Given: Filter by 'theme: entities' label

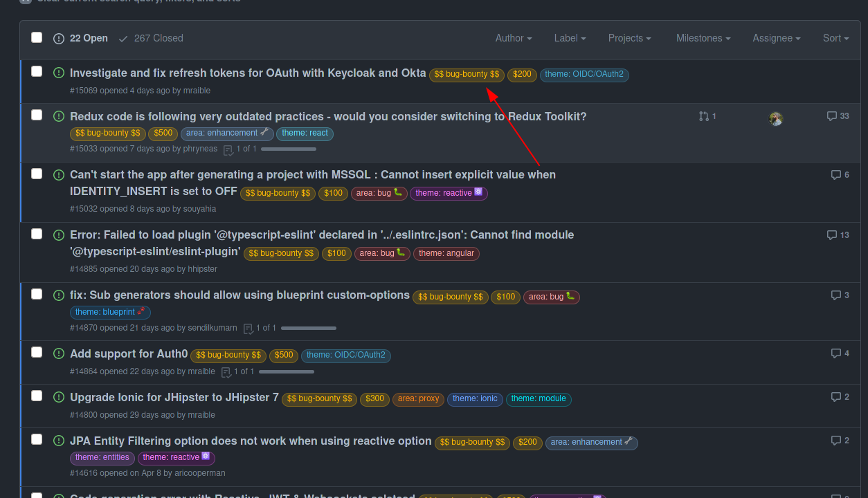Looking at the screenshot, I should tap(102, 458).
